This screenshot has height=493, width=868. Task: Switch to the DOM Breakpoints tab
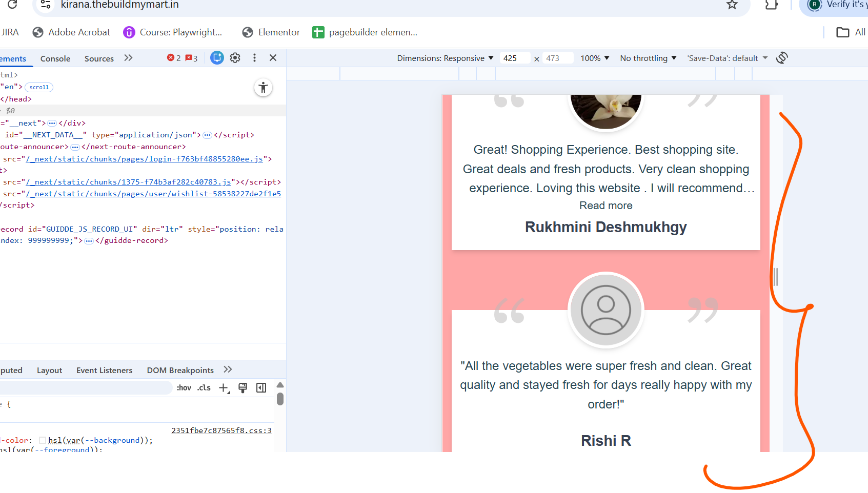(180, 371)
